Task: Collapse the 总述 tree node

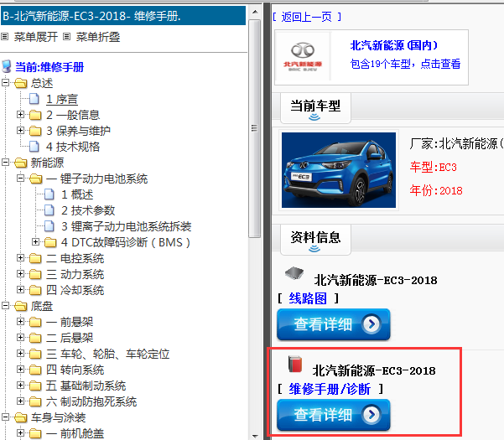Action: 5,83
